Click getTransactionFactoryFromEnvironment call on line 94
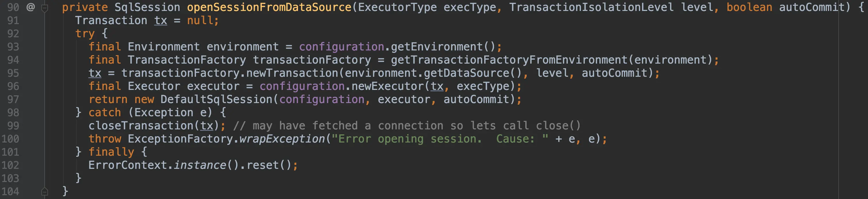Screen dimensions: 868x199 coord(509,60)
